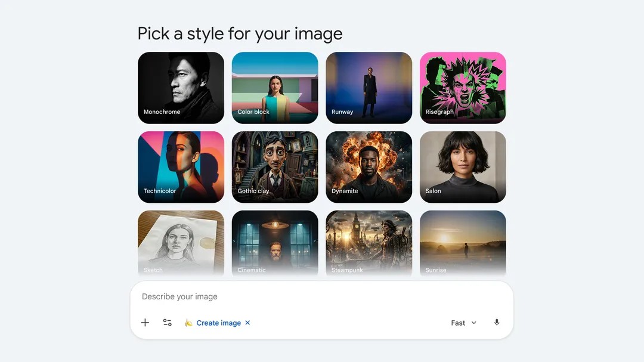
Task: Choose the Color block style
Action: point(275,88)
